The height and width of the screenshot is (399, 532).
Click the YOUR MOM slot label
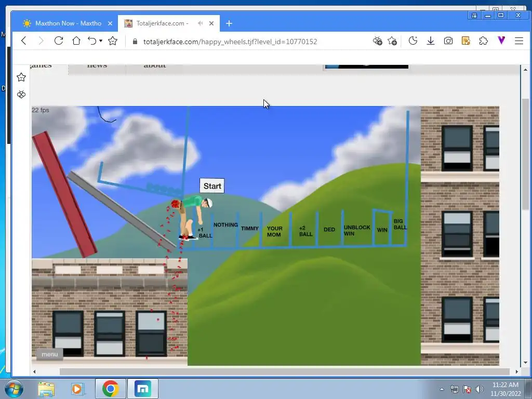(274, 231)
